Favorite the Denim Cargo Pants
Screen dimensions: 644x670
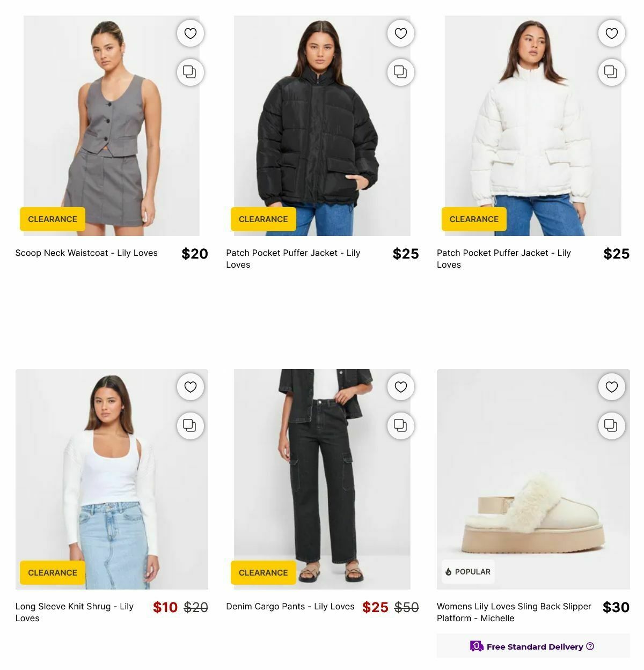click(x=401, y=387)
